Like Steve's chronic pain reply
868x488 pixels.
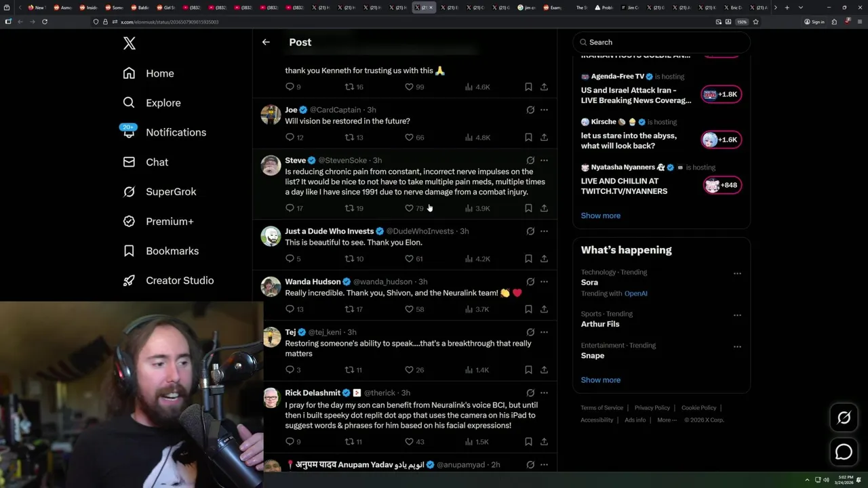click(x=414, y=208)
